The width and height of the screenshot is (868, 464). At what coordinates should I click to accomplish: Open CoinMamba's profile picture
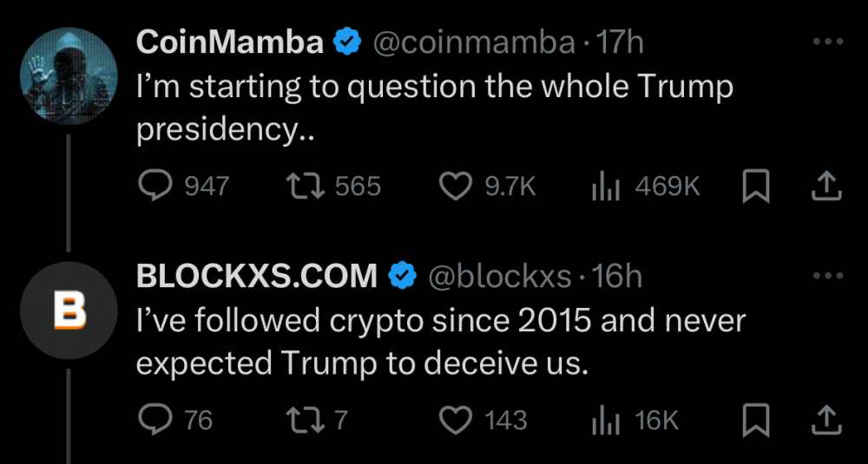click(68, 75)
